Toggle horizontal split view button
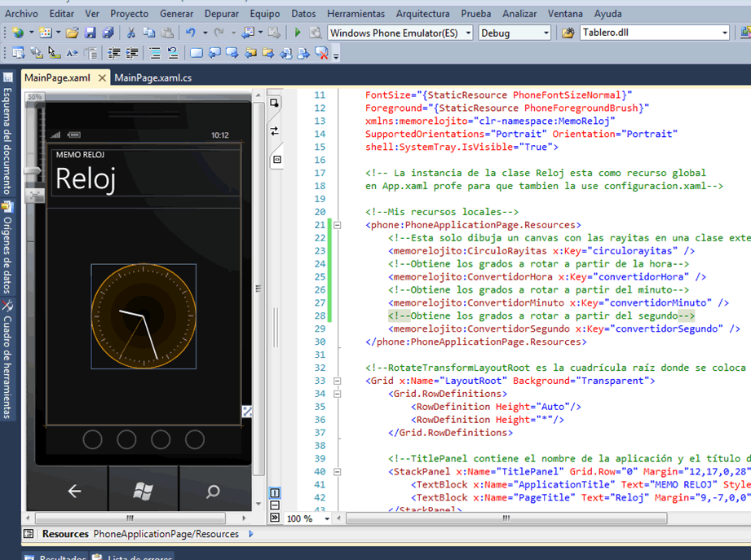The height and width of the screenshot is (560, 751). (275, 505)
